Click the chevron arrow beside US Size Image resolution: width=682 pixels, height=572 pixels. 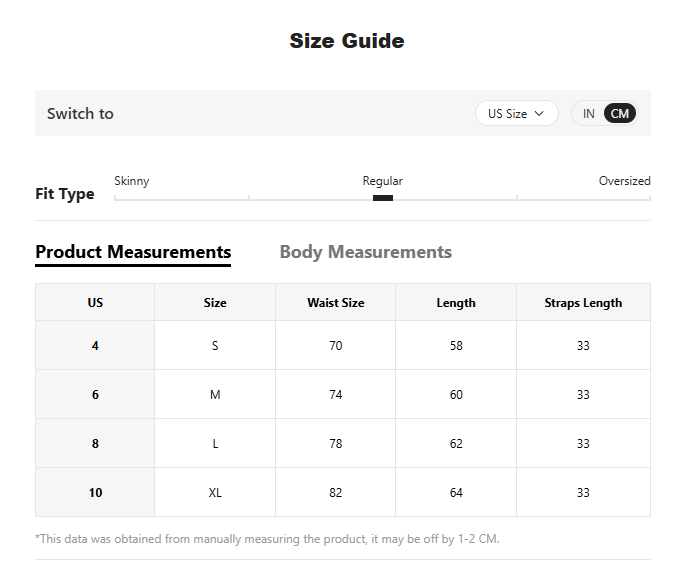[x=539, y=114]
